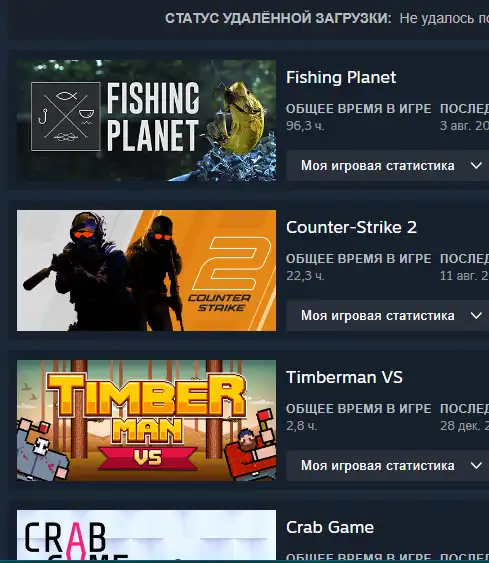Image resolution: width=489 pixels, height=563 pixels.
Task: Expand Counter-Strike 2 game statistics dropdown
Action: click(x=387, y=316)
